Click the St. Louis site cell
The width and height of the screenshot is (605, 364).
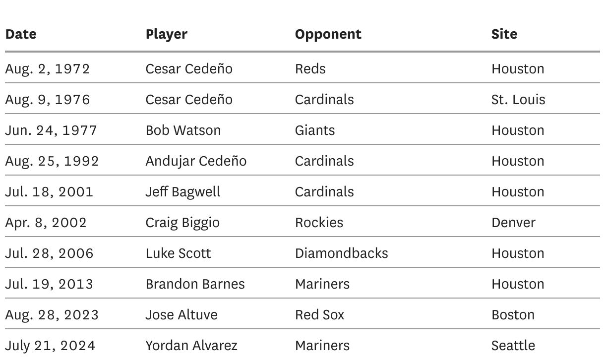(x=518, y=99)
